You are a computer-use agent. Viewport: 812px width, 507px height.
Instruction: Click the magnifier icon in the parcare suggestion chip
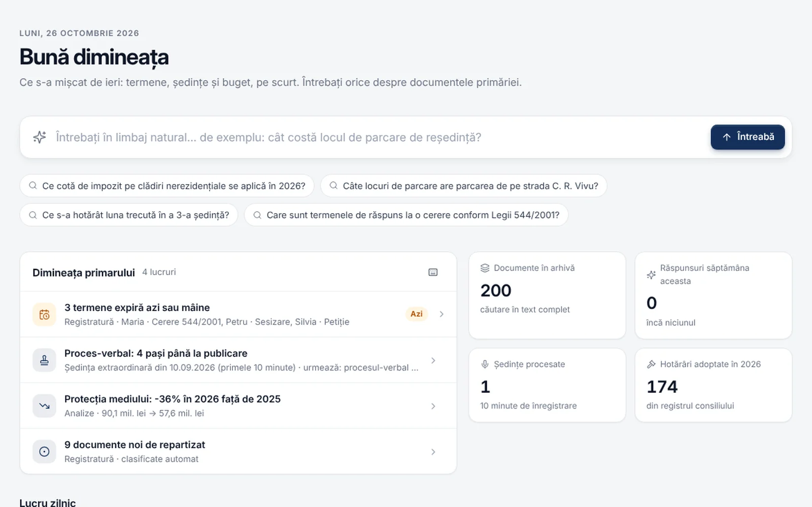pyautogui.click(x=333, y=186)
